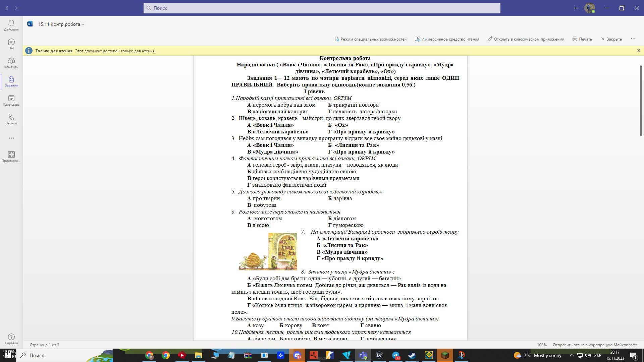This screenshot has width=644, height=362.
Task: Open document toolbar more-options ellipsis
Action: coord(633,39)
